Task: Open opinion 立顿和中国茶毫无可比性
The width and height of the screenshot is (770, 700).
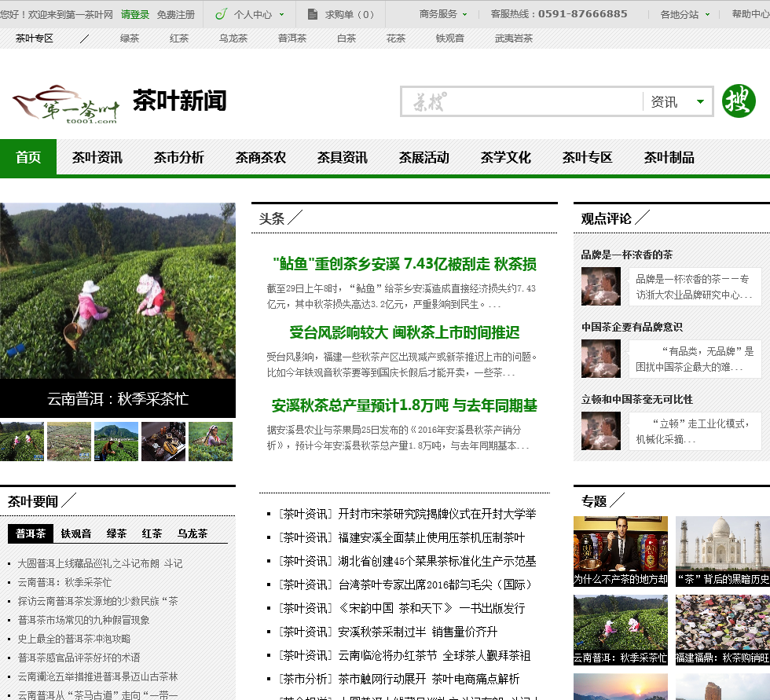Action: click(637, 399)
